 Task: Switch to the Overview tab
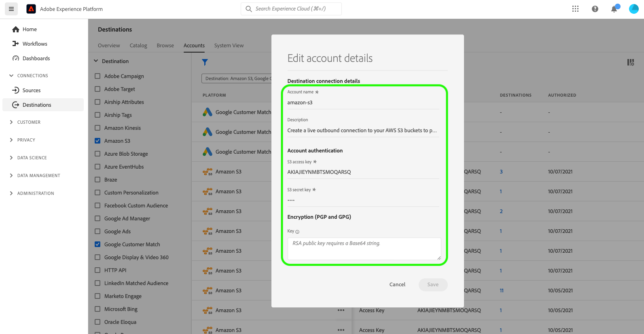point(109,46)
